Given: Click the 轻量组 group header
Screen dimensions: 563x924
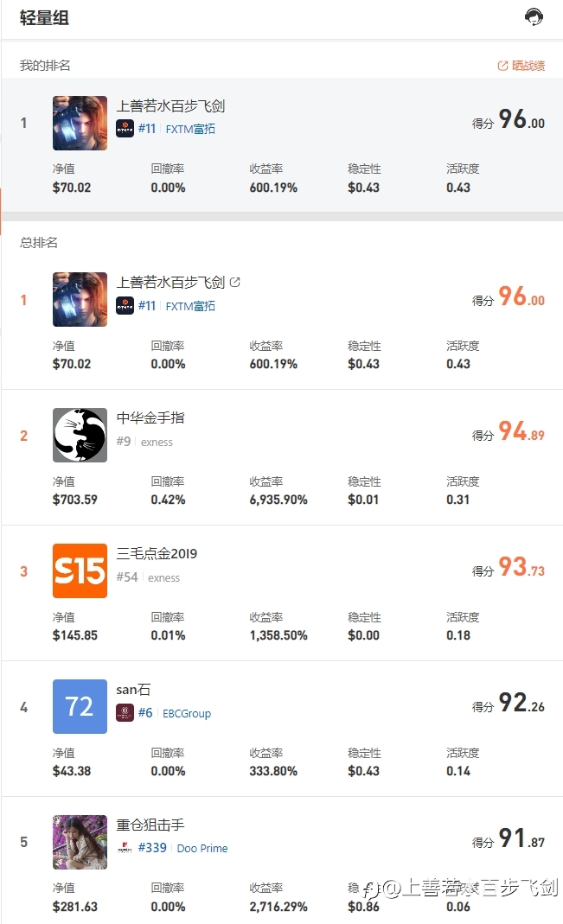Looking at the screenshot, I should (44, 17).
